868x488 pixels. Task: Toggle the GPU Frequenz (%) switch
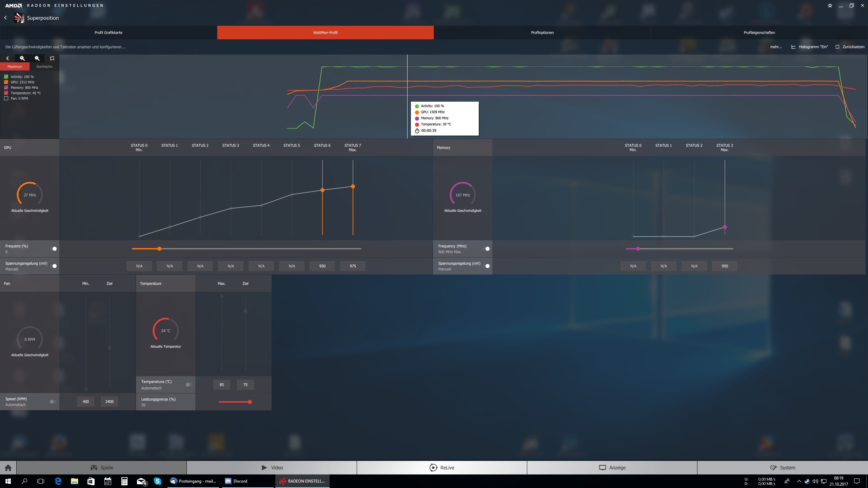pyautogui.click(x=54, y=249)
